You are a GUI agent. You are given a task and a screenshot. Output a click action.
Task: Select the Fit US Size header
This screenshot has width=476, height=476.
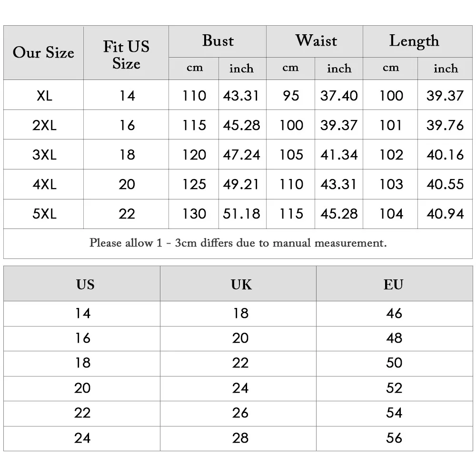point(126,52)
